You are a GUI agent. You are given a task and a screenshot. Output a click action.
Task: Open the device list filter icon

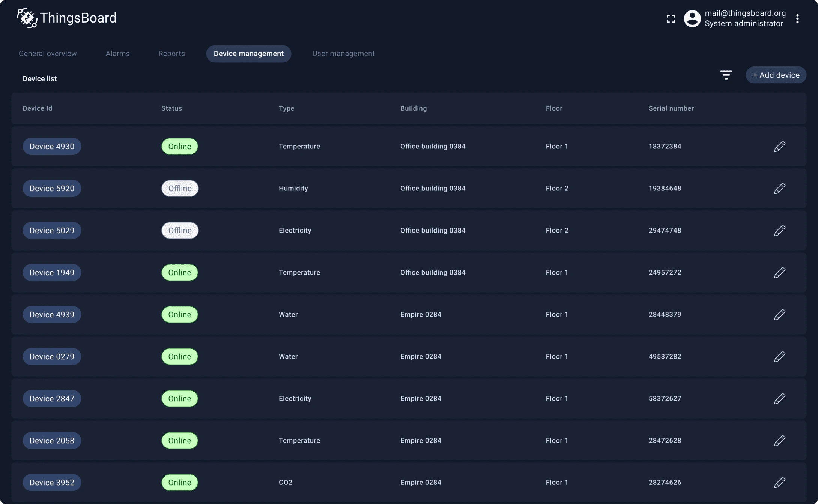[726, 75]
